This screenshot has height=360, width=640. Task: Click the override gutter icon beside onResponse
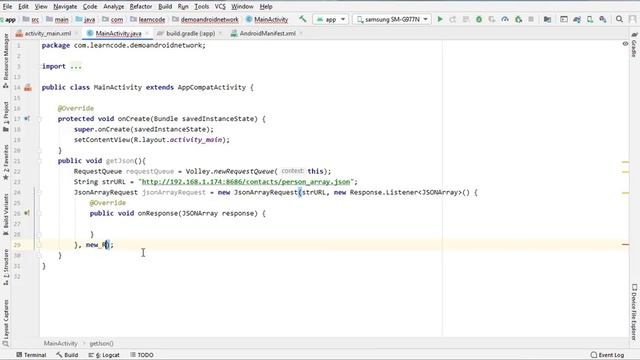click(x=27, y=213)
